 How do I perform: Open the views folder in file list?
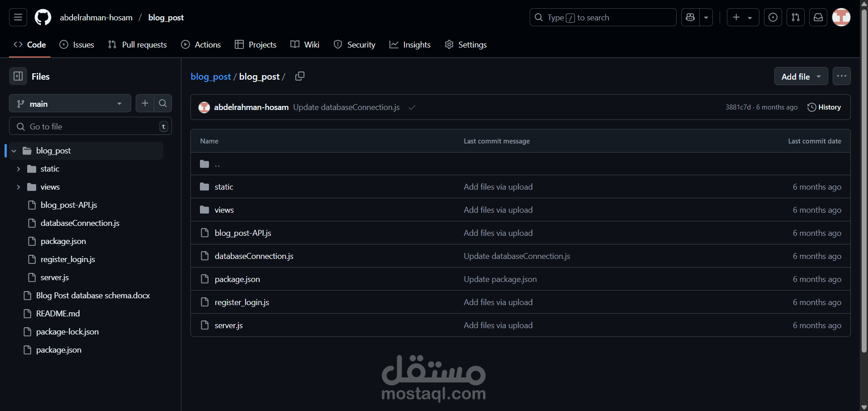pos(224,210)
